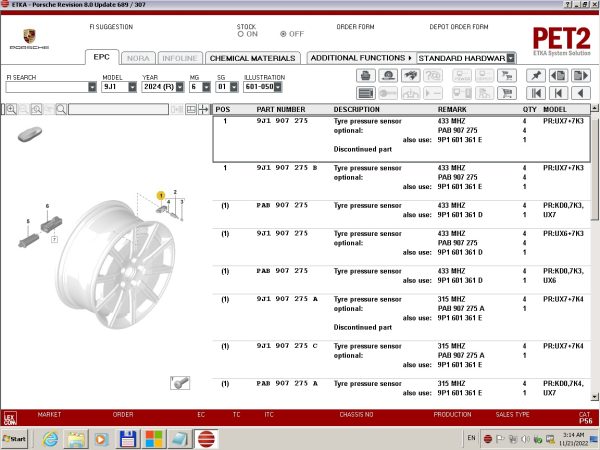Click the Start button

click(15, 439)
